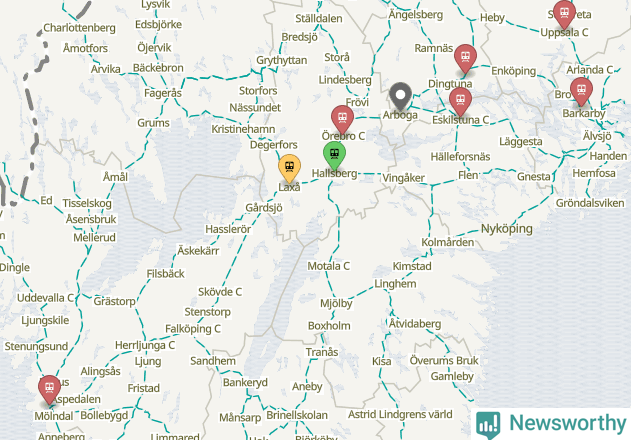Select the red train marker near Barkarby
631x440 pixels.
point(581,91)
